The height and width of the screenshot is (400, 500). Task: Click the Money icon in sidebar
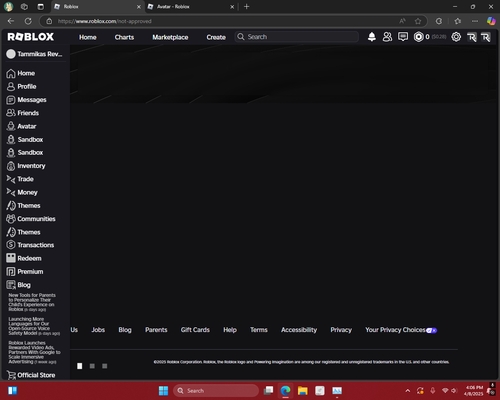[11, 192]
